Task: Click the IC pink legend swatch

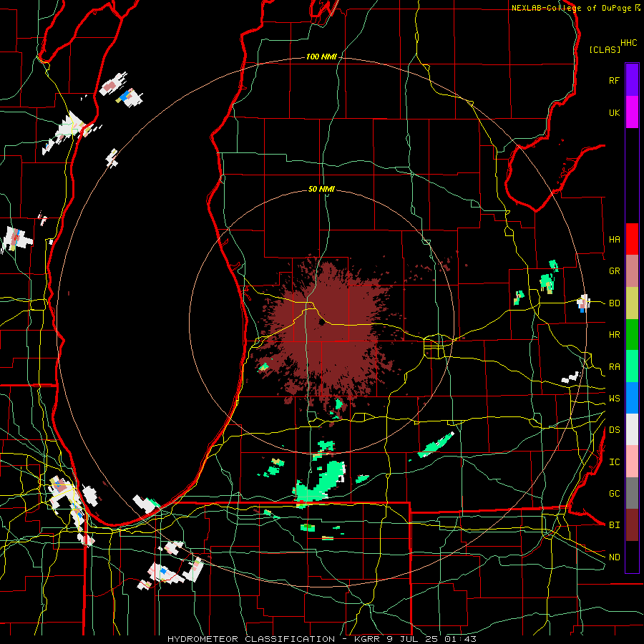Action: pos(632,462)
